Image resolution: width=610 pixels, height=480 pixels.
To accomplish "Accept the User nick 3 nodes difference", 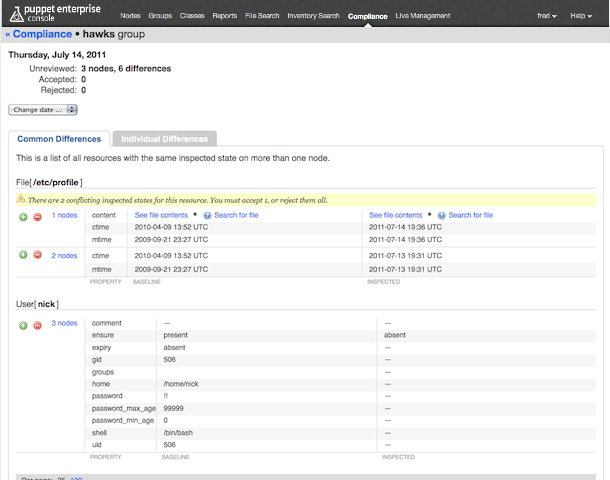I will [23, 324].
